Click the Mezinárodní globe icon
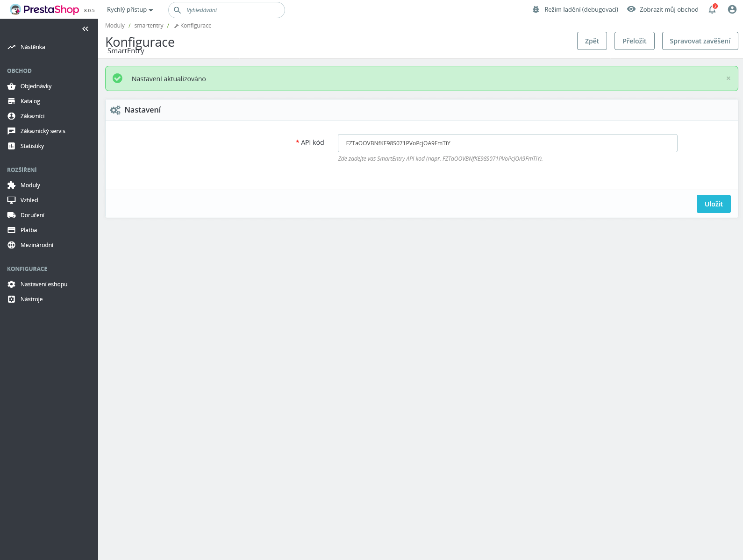 [x=12, y=245]
